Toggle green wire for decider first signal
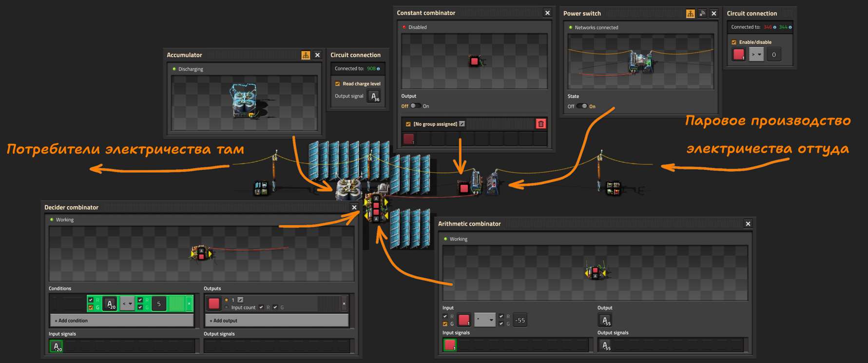868x363 pixels. tap(91, 307)
